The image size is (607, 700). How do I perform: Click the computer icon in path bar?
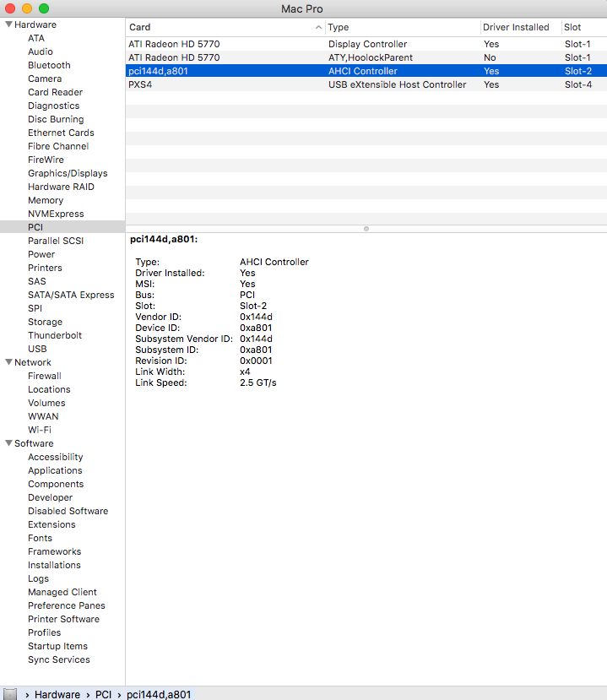coord(10,694)
